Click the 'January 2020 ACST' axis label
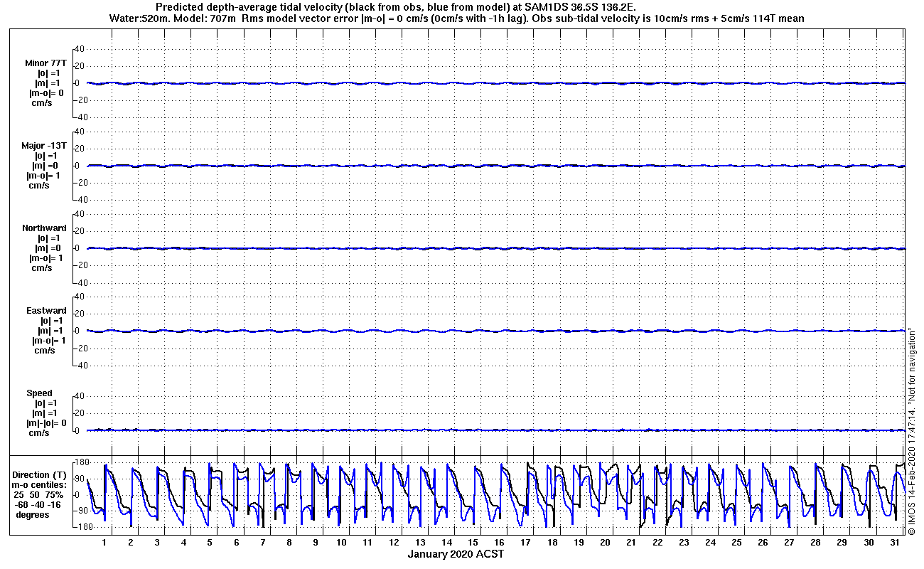 pos(456,554)
